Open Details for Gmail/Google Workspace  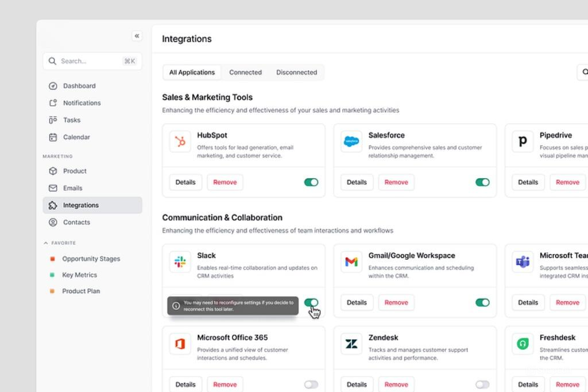pyautogui.click(x=357, y=302)
